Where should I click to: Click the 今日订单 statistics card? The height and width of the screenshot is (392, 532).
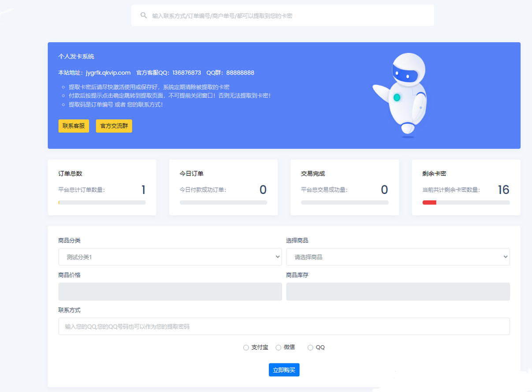coord(223,187)
